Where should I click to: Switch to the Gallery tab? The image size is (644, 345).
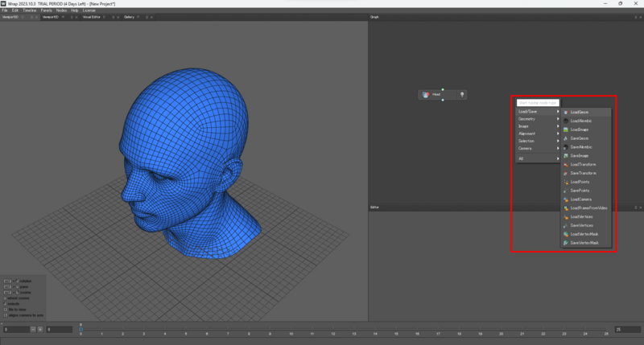tap(129, 17)
